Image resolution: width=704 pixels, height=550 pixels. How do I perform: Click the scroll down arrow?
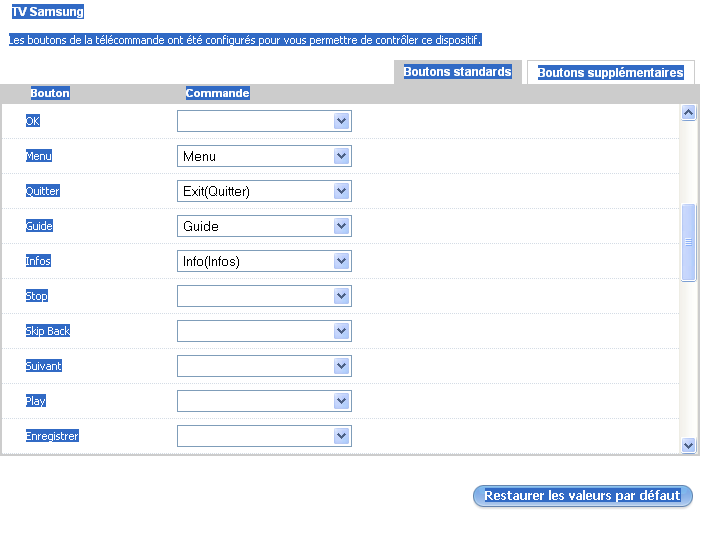pos(688,444)
